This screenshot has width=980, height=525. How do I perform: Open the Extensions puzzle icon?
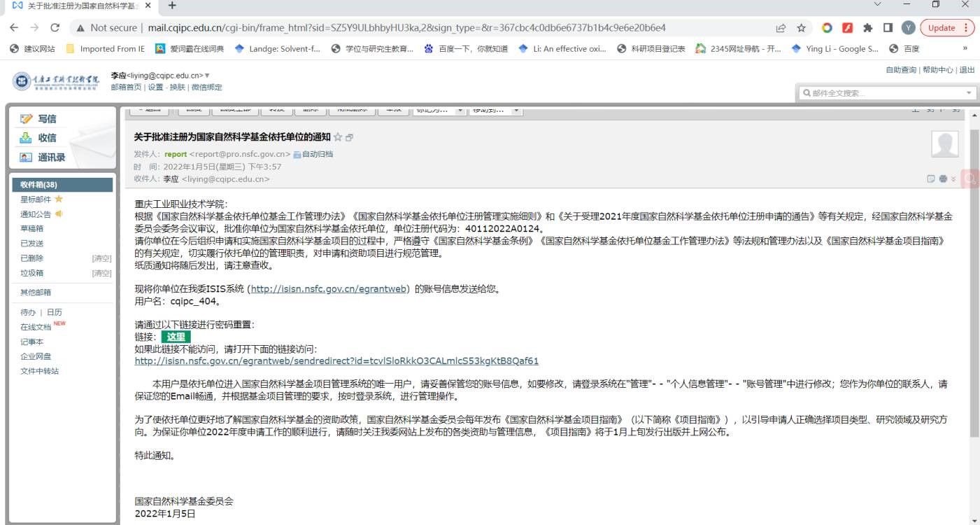(868, 28)
